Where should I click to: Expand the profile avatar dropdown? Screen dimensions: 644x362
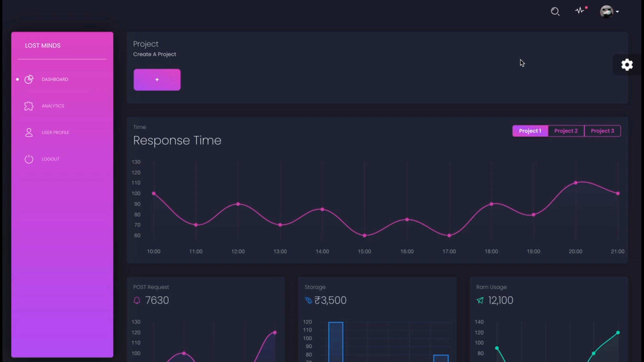609,11
